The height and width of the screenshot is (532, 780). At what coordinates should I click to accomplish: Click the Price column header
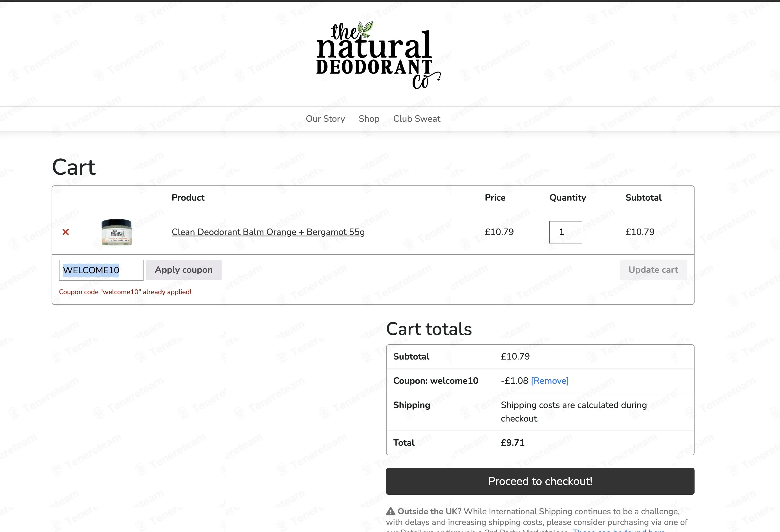pyautogui.click(x=495, y=198)
